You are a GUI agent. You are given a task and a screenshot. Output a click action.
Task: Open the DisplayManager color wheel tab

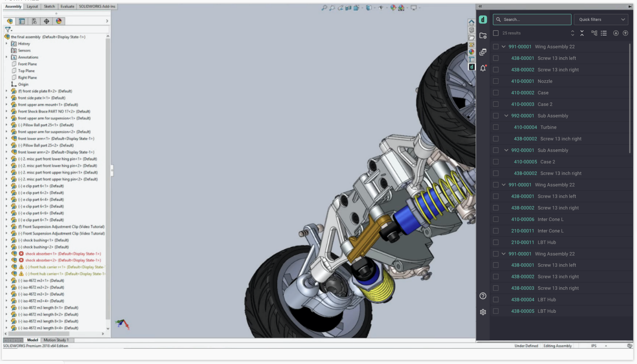pos(59,21)
